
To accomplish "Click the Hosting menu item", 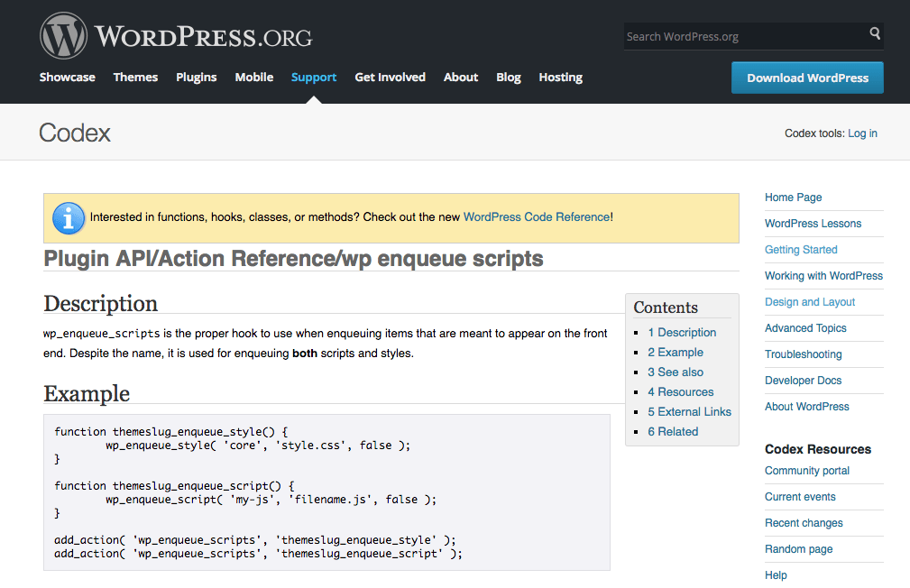I will 560,78.
